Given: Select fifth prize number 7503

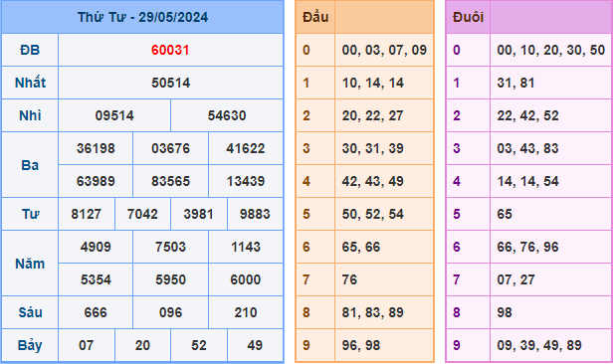Looking at the screenshot, I should click(171, 247).
